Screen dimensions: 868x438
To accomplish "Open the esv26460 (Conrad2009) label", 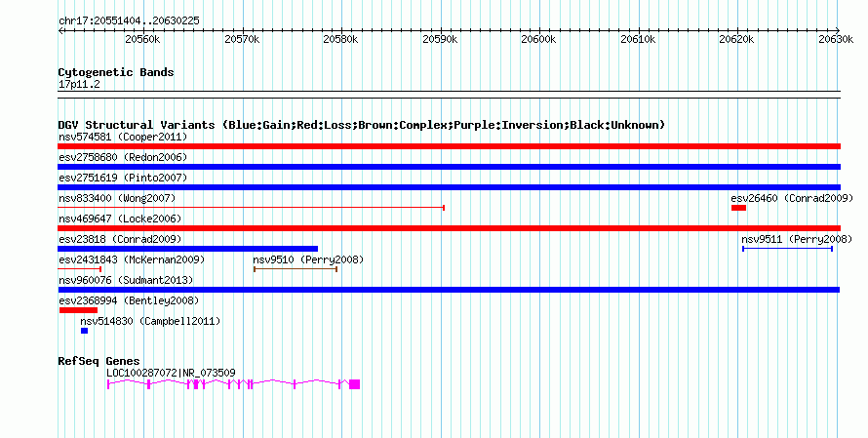I will pyautogui.click(x=792, y=198).
